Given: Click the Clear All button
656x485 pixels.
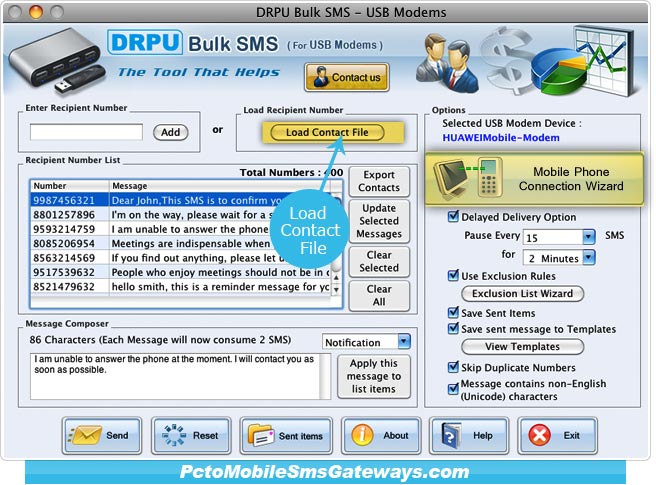Looking at the screenshot, I should tap(379, 295).
